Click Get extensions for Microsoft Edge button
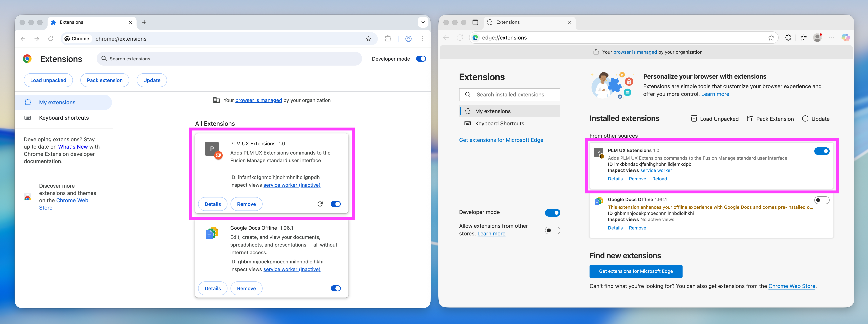Image resolution: width=868 pixels, height=324 pixels. tap(636, 271)
